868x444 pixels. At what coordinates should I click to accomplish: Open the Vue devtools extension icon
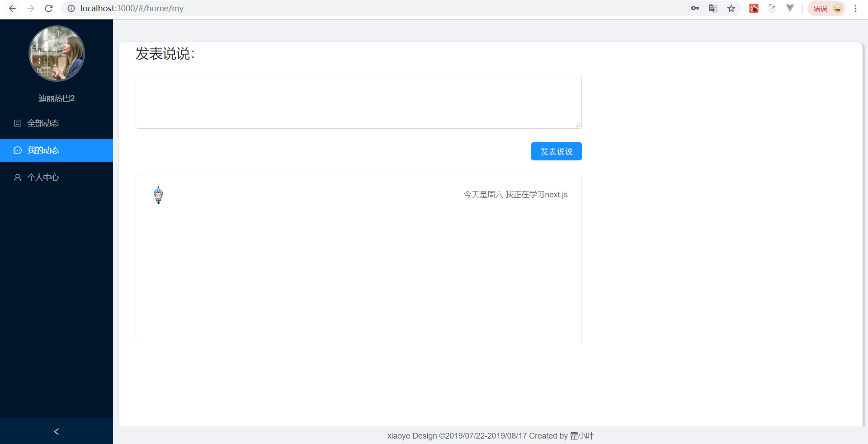pyautogui.click(x=790, y=8)
